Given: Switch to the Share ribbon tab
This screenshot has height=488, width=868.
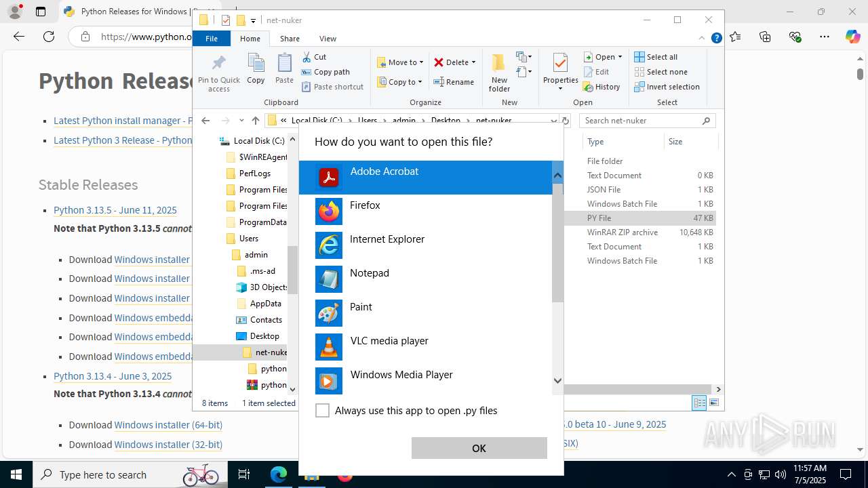Looking at the screenshot, I should tap(290, 39).
